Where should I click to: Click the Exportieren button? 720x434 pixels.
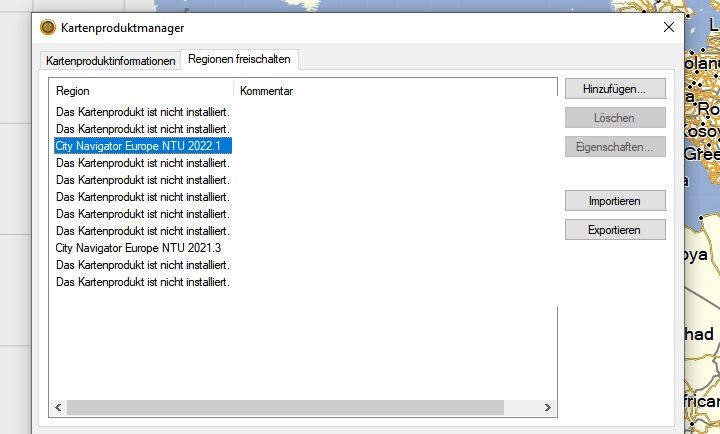pyautogui.click(x=614, y=230)
